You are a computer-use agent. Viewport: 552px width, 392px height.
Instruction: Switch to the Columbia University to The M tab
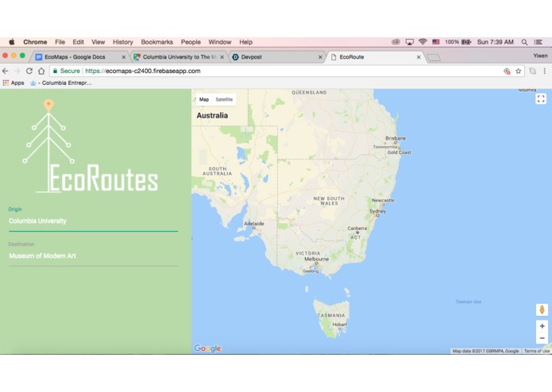(179, 57)
